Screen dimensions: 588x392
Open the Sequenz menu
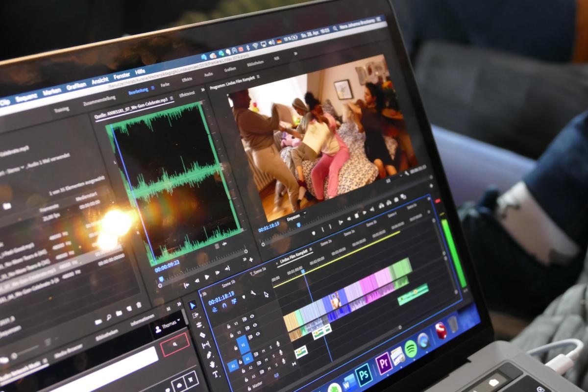[x=26, y=98]
